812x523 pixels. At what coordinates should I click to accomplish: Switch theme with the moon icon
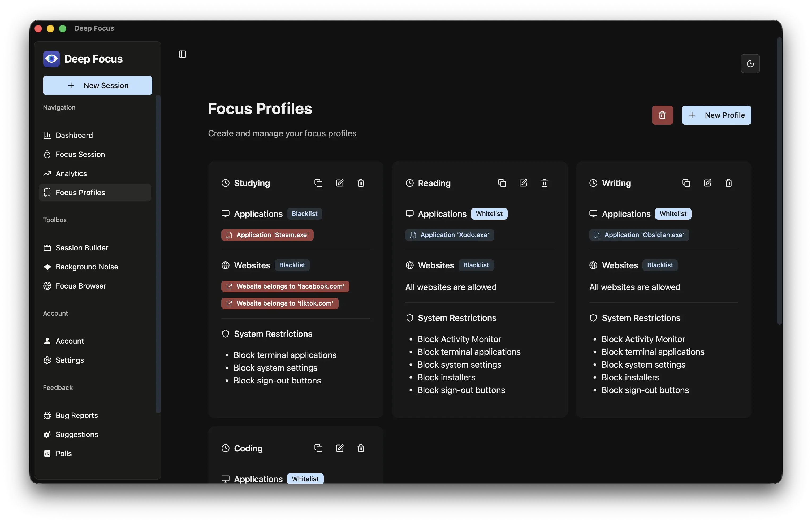(x=750, y=63)
